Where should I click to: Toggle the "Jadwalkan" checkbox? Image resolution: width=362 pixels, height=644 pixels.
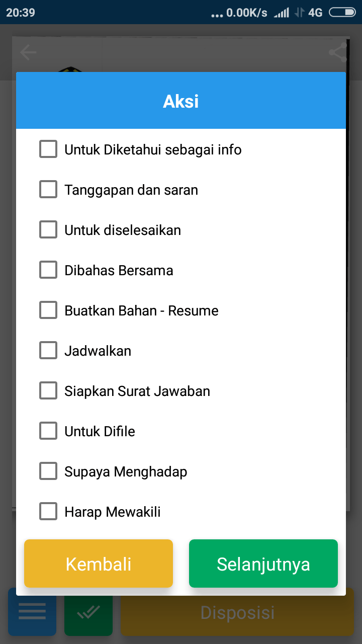pyautogui.click(x=48, y=351)
